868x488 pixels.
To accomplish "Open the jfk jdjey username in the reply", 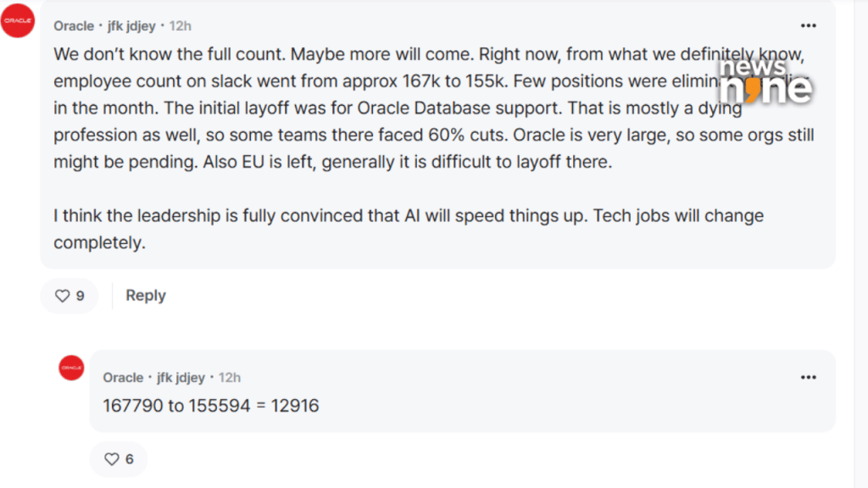I will (x=181, y=377).
